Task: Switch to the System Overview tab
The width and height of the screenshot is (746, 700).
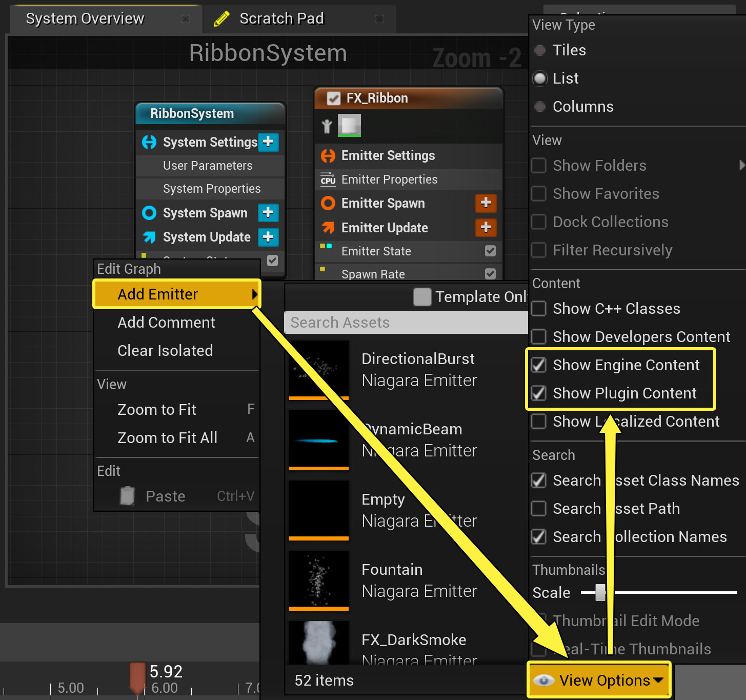Action: [x=85, y=18]
